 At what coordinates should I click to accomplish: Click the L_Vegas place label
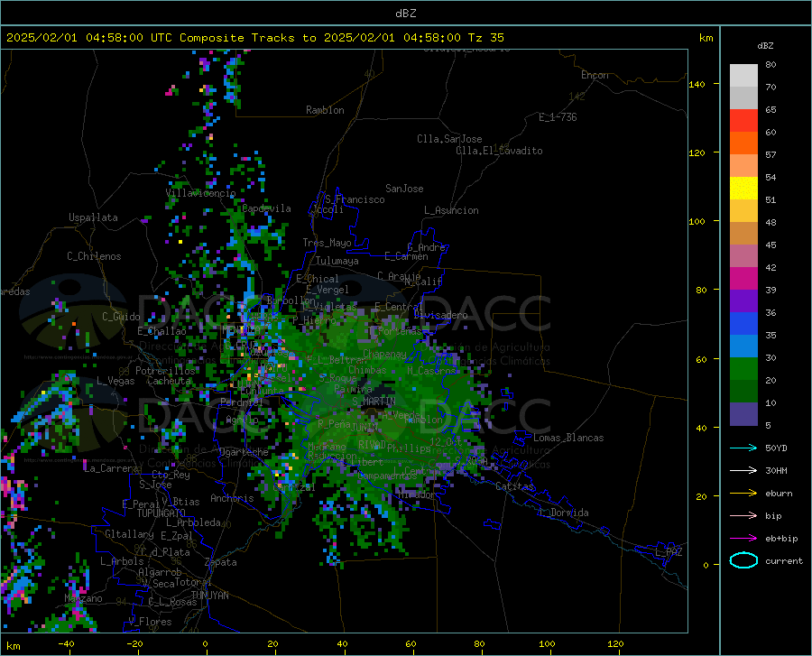pyautogui.click(x=115, y=381)
